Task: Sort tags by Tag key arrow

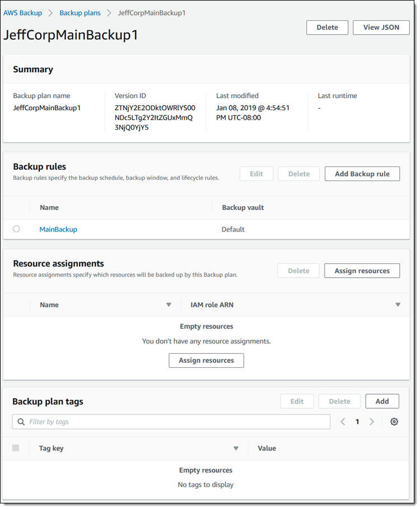Action: point(236,448)
